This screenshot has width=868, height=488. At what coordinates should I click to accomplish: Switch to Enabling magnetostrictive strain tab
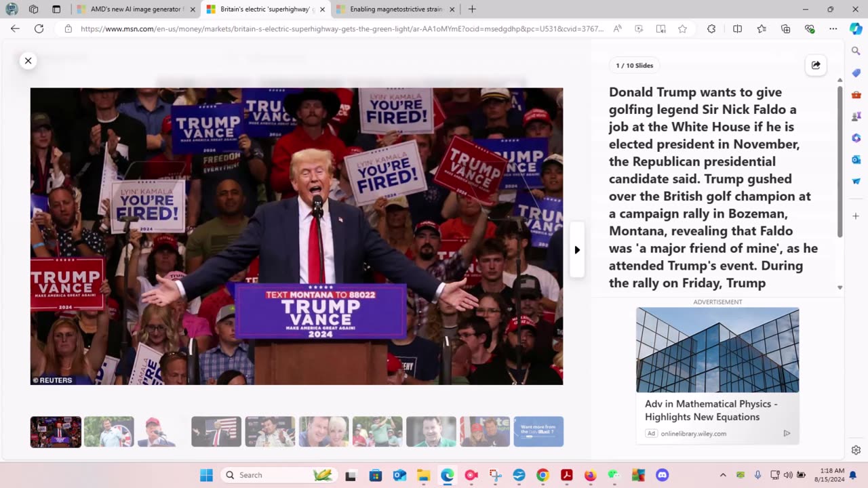pyautogui.click(x=396, y=9)
